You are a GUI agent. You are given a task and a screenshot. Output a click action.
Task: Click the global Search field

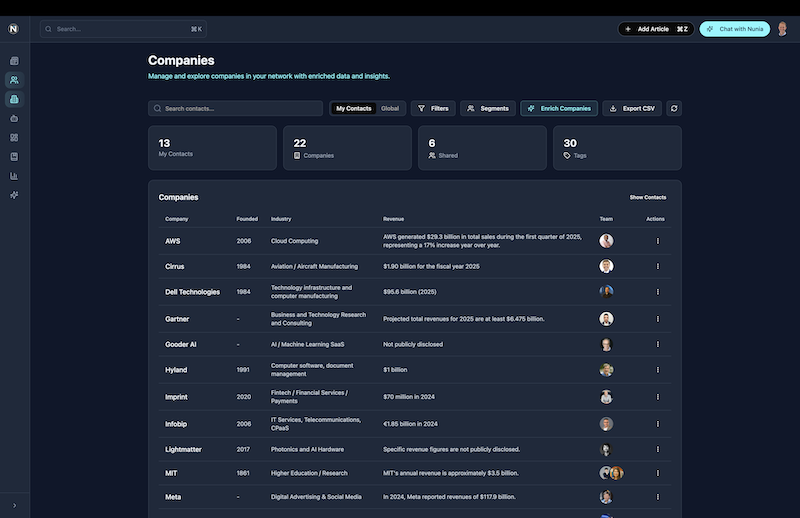pyautogui.click(x=123, y=29)
